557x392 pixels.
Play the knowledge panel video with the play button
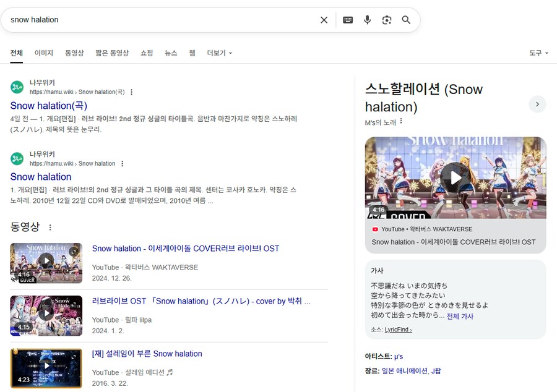[x=456, y=177]
